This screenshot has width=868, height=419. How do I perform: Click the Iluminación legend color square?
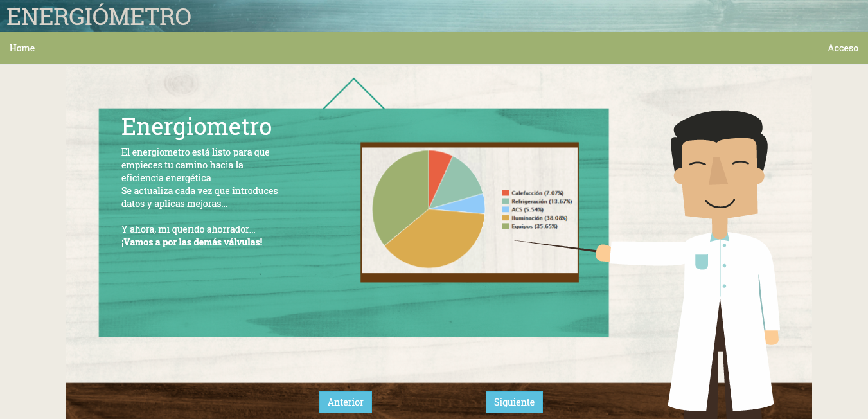tap(506, 218)
